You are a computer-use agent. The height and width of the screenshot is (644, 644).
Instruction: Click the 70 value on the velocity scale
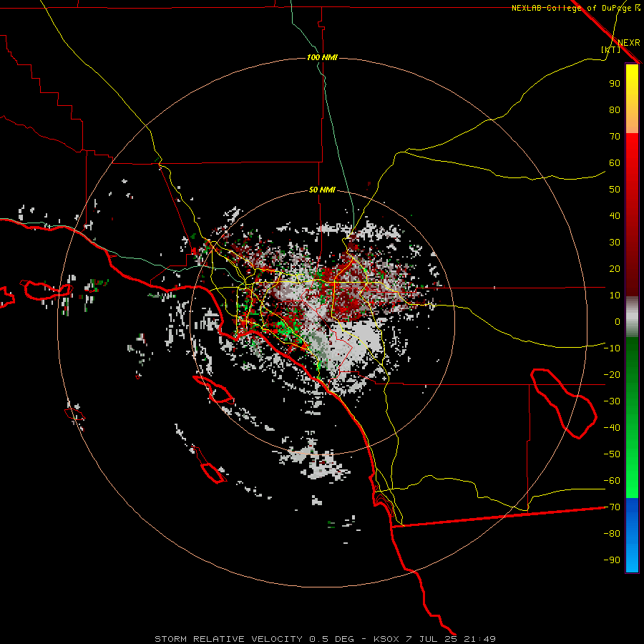615,137
